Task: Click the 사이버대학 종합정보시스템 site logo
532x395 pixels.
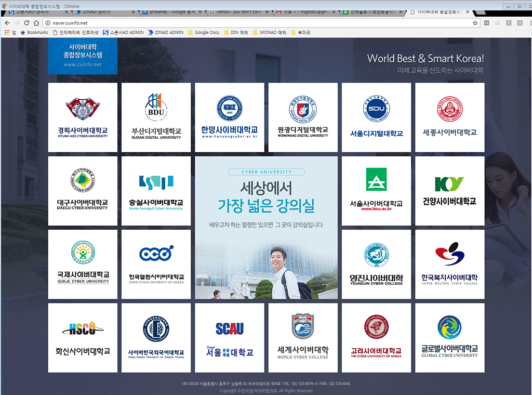Action: (x=83, y=56)
